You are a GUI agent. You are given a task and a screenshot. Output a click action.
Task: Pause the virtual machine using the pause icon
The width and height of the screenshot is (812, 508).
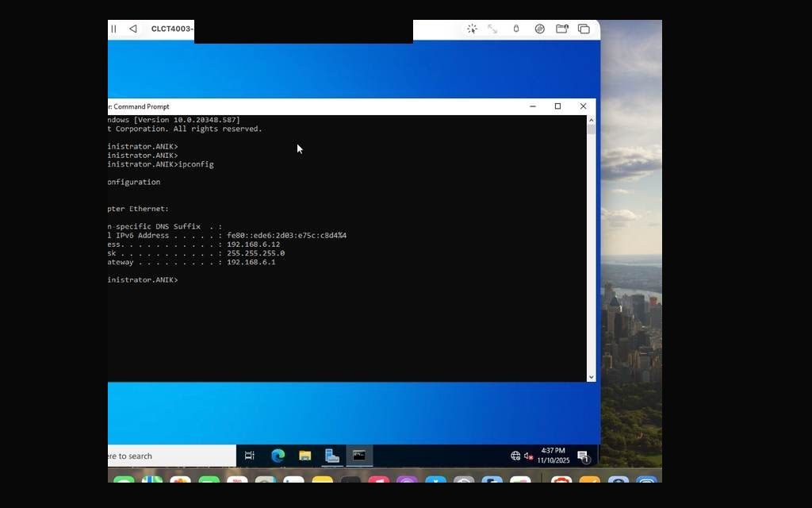pos(113,29)
